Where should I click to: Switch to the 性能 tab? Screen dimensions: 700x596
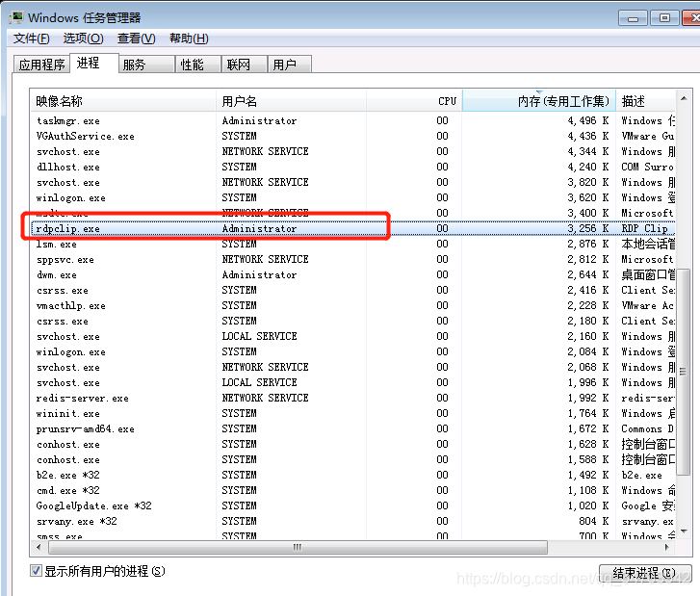point(198,65)
